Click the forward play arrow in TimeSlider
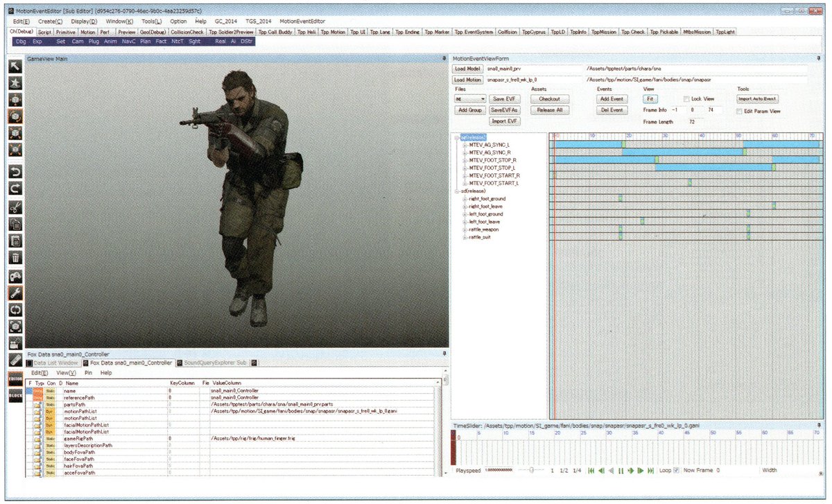 [631, 471]
